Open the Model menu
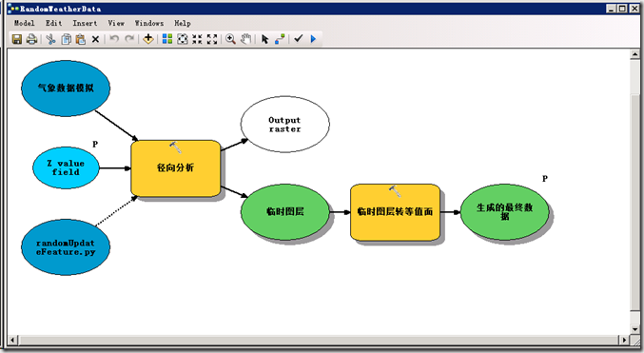Screen dimensions: 644x353 [x=24, y=23]
